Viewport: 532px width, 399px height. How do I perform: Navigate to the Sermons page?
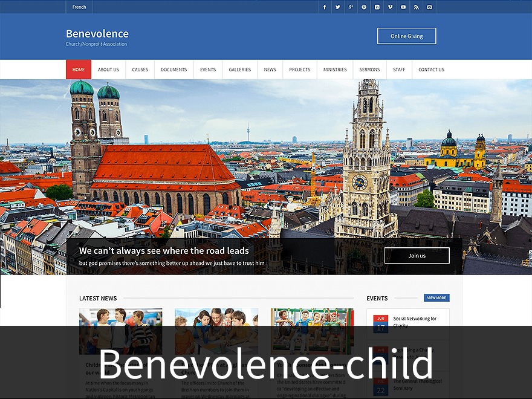point(369,69)
